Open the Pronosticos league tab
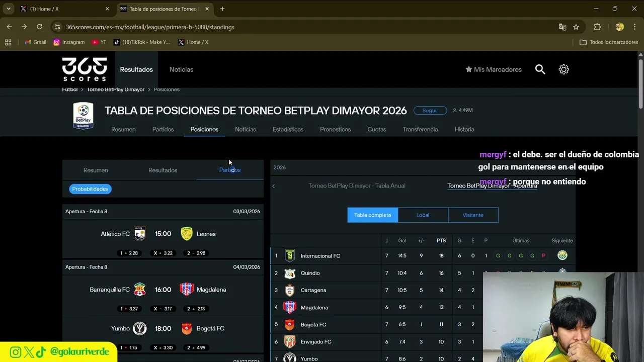Screen dimensions: 644x362 click(335, 129)
